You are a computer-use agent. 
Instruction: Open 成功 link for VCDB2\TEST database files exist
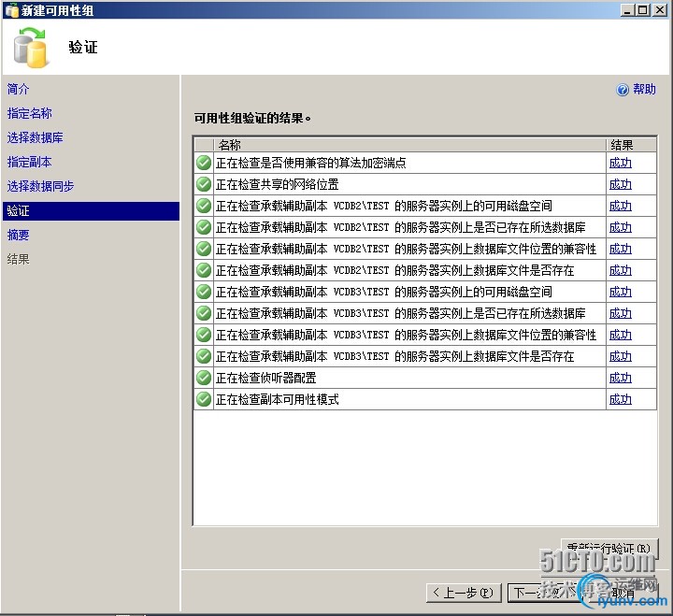(x=621, y=270)
